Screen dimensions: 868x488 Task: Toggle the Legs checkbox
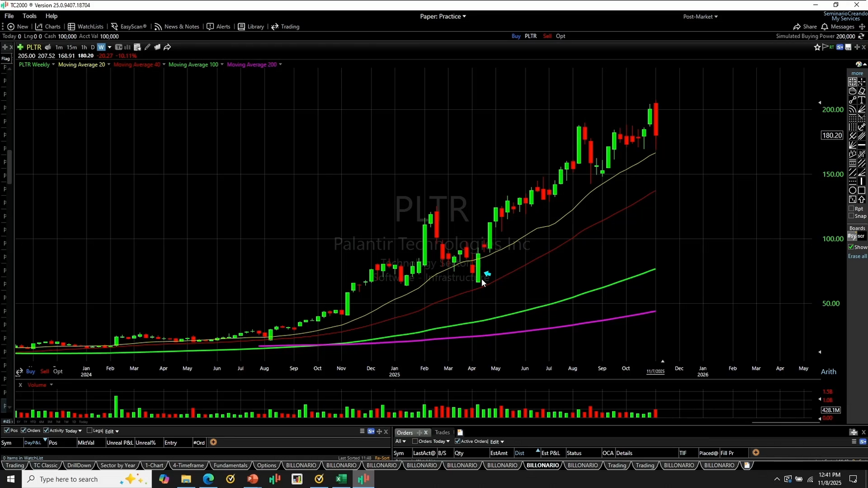click(x=90, y=430)
